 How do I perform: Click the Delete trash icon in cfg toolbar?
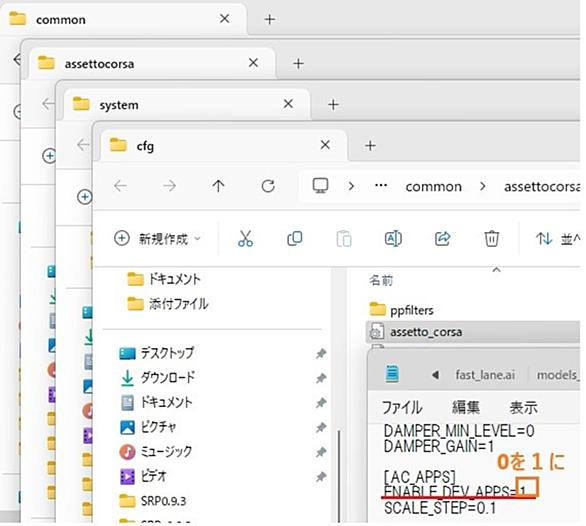pos(491,239)
